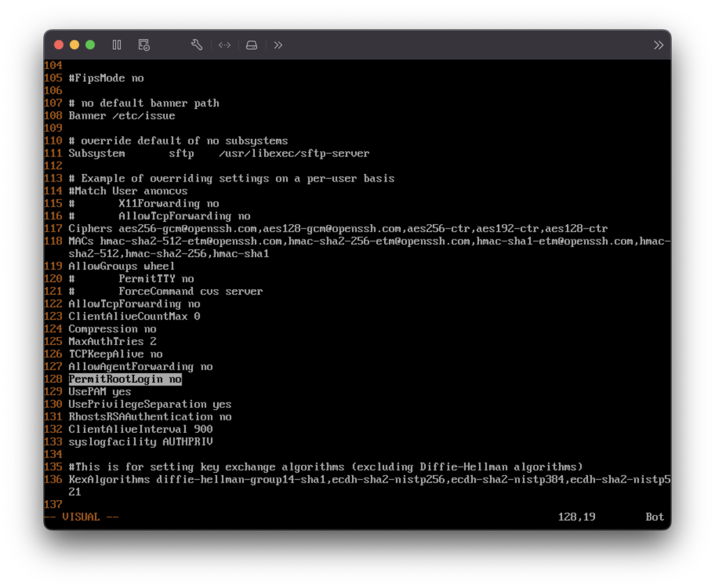Expand the far-right toolbar overflow chevron
This screenshot has width=715, height=588.
(x=658, y=45)
